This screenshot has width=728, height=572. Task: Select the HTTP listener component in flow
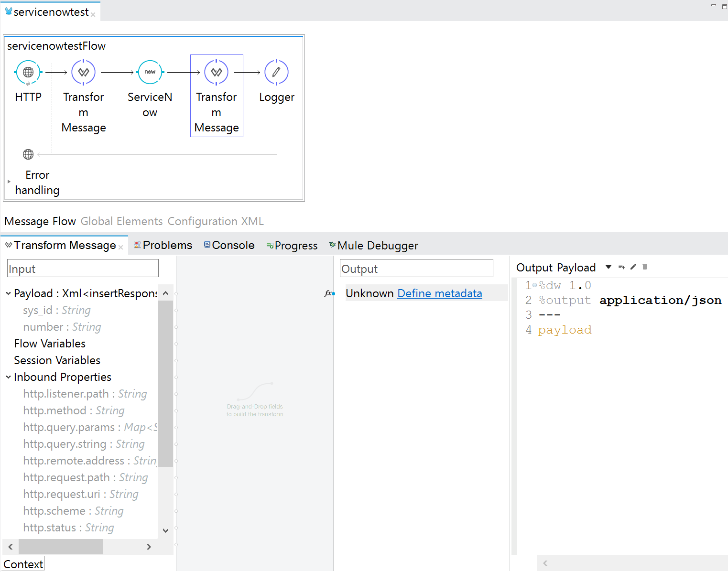click(x=28, y=73)
